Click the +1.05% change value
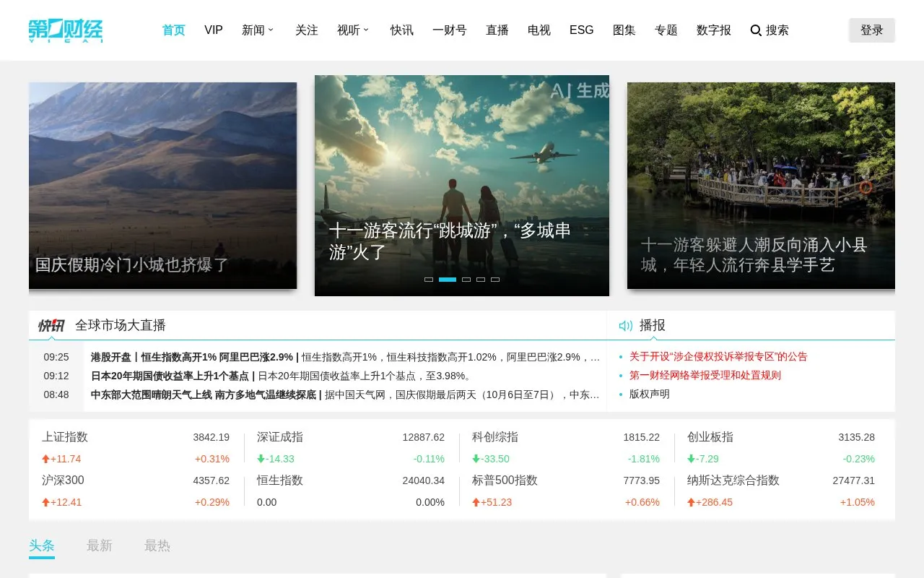924x578 pixels. coord(858,502)
